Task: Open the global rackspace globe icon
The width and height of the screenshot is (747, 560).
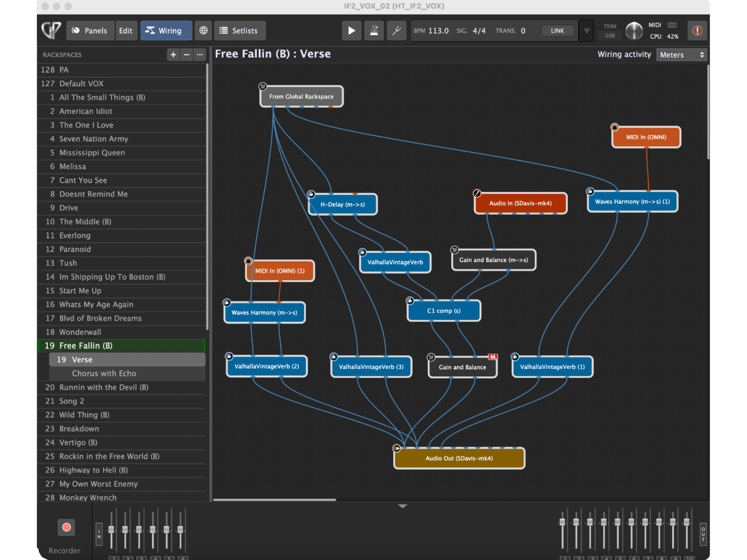Action: point(203,31)
